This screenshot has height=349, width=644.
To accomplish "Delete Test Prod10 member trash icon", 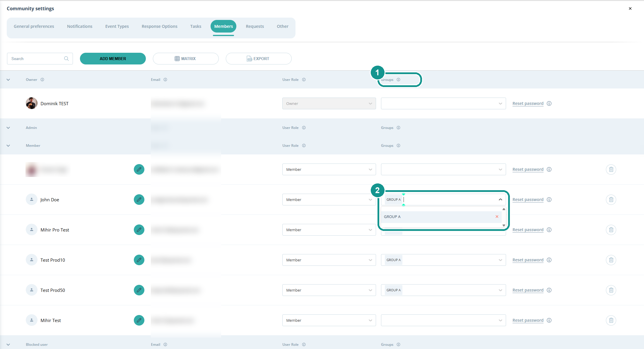I will coord(611,260).
